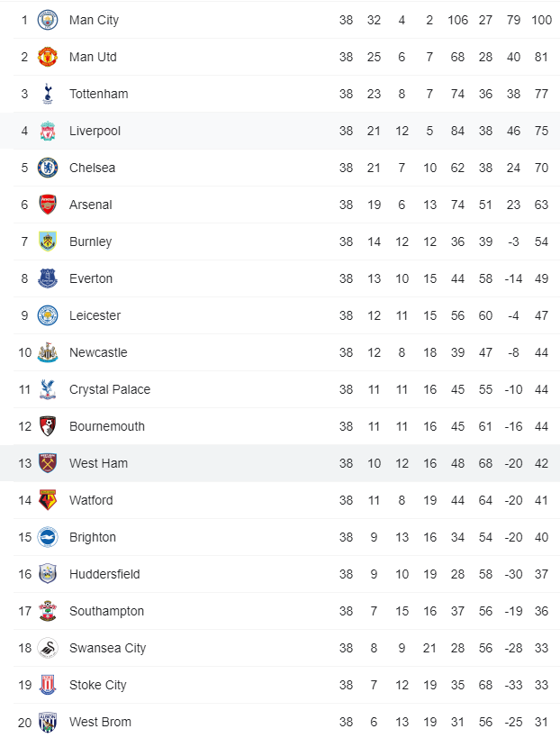Open the Everton team link
The width and height of the screenshot is (560, 738).
[91, 278]
